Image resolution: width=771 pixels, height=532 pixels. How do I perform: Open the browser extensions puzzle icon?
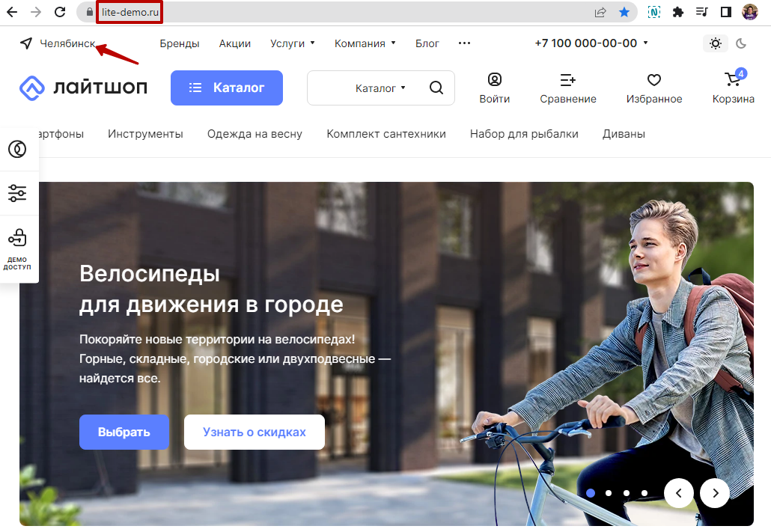[x=678, y=12]
